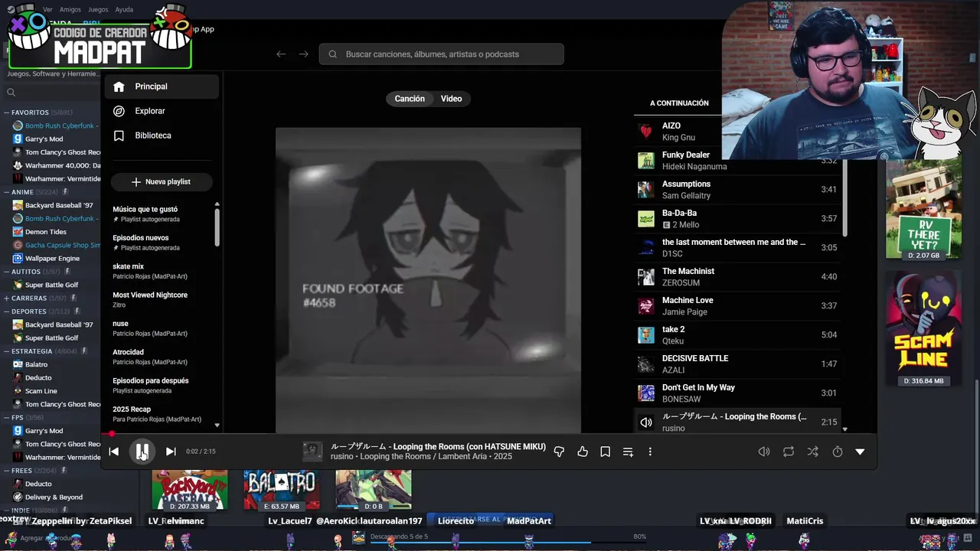The width and height of the screenshot is (980, 551).
Task: Open the Found Footage album art video
Action: point(428,280)
